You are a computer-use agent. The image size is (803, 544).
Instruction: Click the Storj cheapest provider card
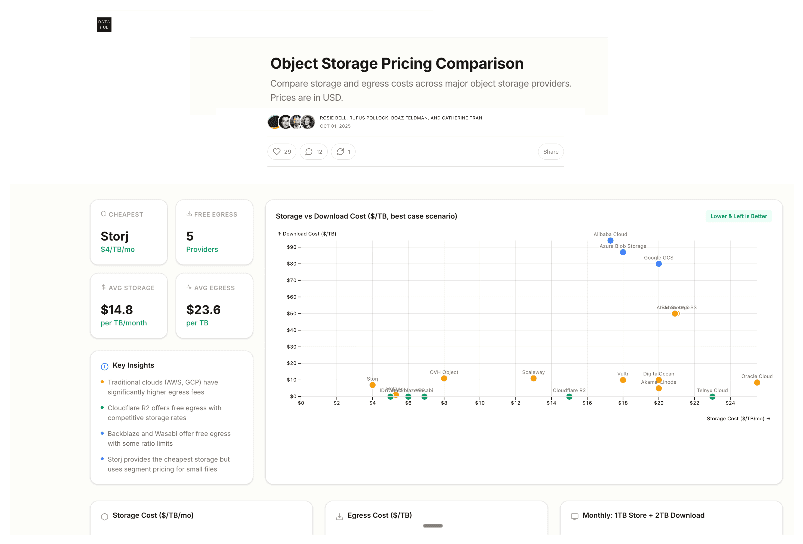(x=130, y=232)
